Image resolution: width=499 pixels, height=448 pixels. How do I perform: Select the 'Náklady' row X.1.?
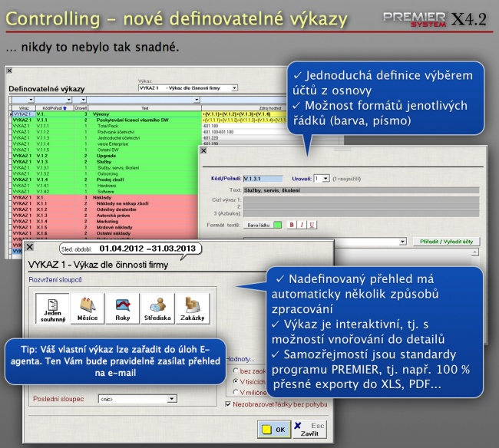coord(107,197)
